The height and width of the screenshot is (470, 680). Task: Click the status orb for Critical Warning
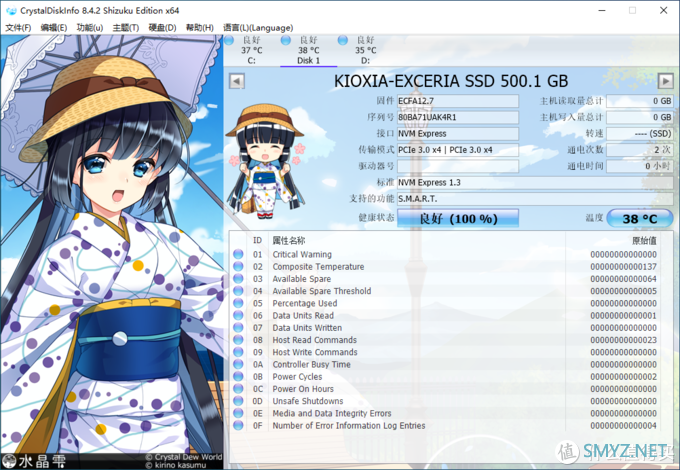point(238,255)
